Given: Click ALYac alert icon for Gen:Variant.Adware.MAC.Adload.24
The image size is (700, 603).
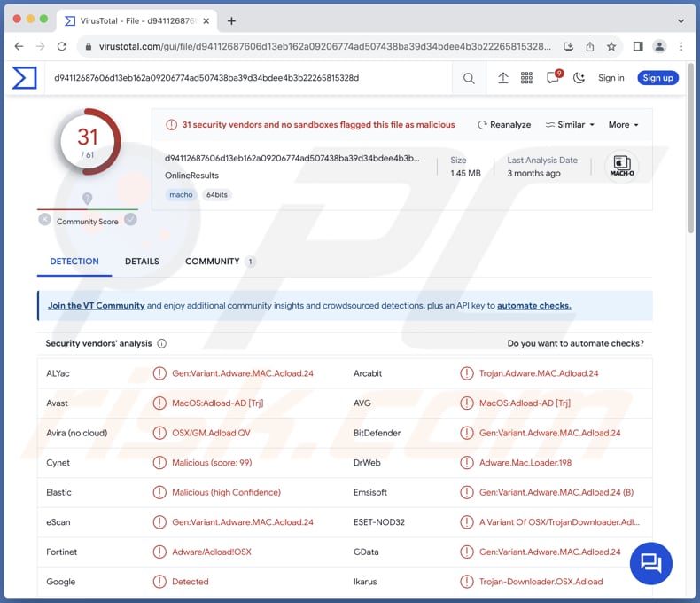Looking at the screenshot, I should [x=159, y=373].
